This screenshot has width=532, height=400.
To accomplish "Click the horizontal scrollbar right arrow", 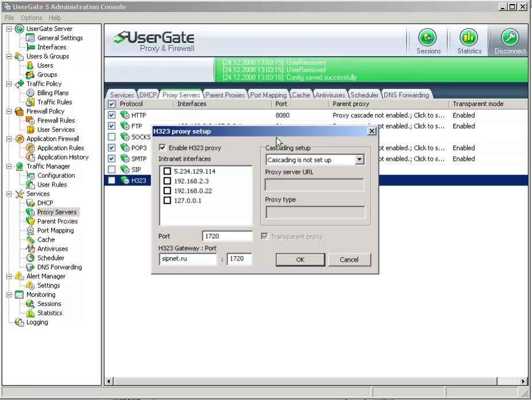I will click(x=523, y=382).
